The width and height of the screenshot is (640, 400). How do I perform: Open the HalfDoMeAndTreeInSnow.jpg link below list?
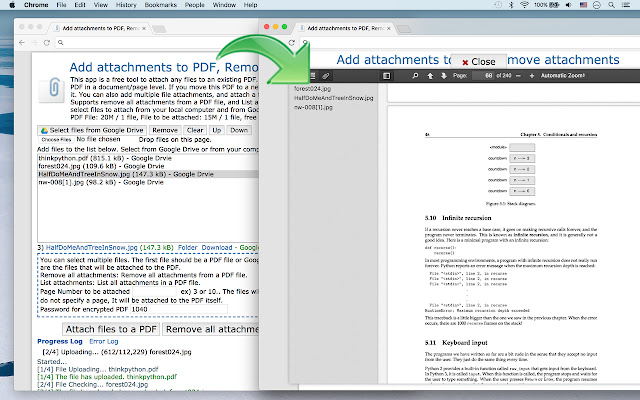(x=91, y=248)
